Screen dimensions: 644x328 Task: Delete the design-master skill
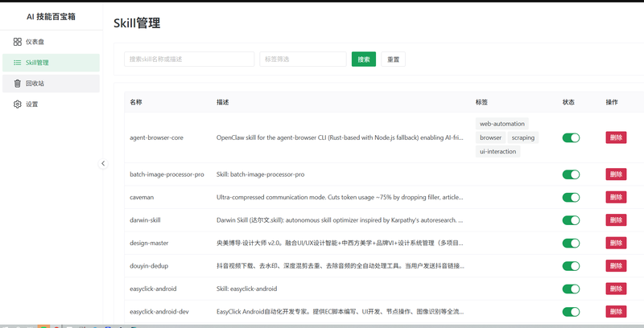click(x=616, y=243)
